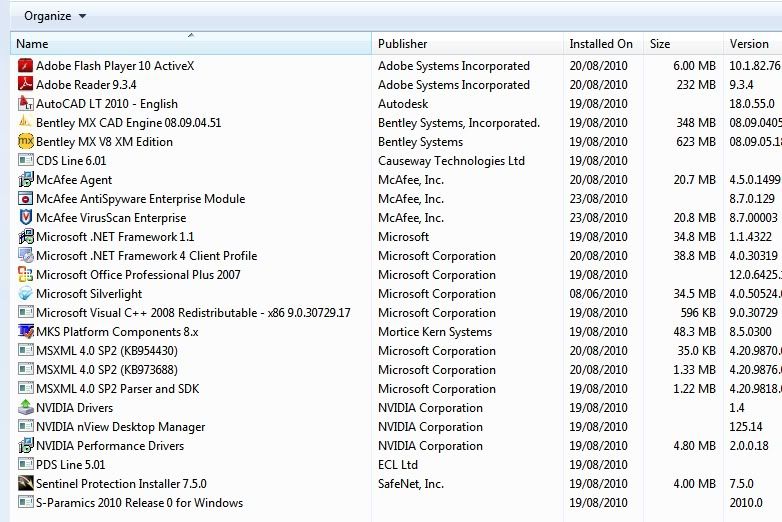Click the size value '35.0 KB'
Image resolution: width=782 pixels, height=522 pixels.
pos(697,350)
